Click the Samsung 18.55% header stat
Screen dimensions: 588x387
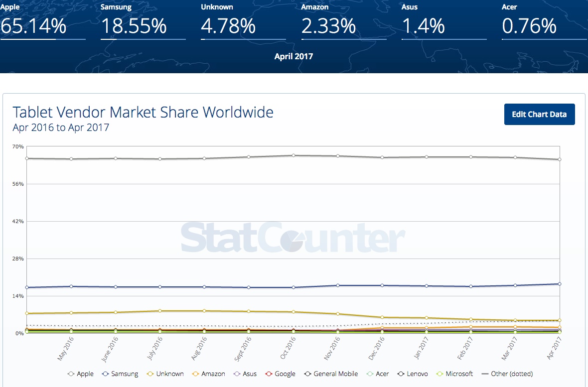pos(143,21)
